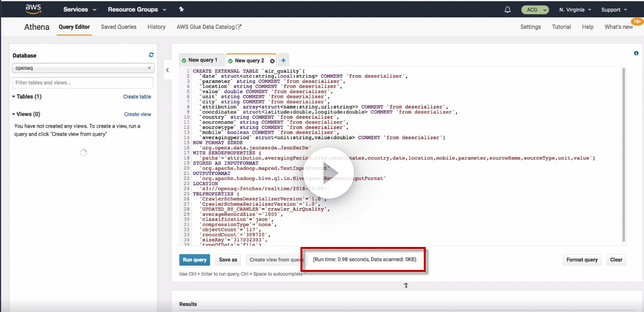Click the Run query button

(x=195, y=260)
